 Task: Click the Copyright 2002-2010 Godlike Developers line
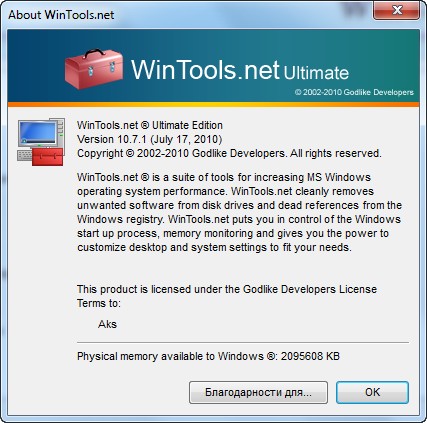pos(229,153)
